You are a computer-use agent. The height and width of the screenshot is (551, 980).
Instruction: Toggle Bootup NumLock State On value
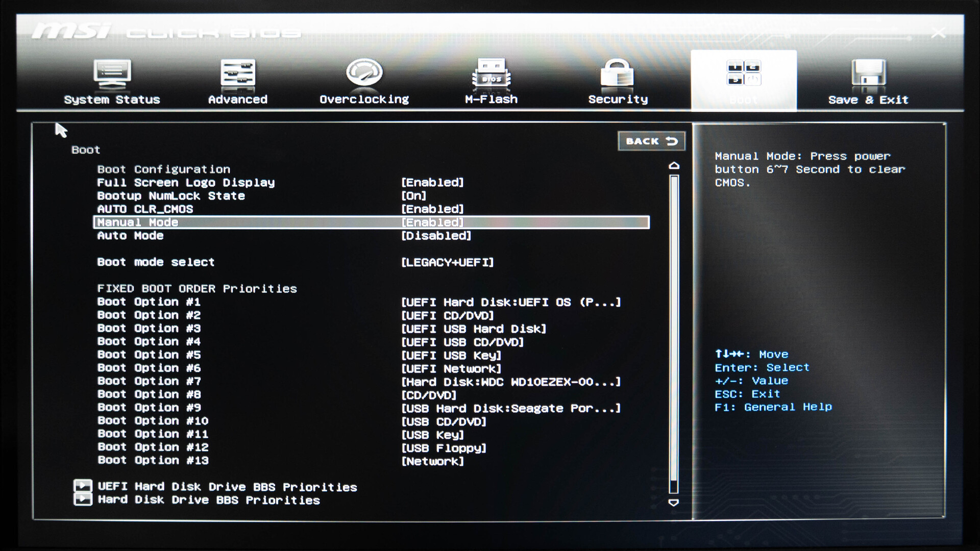413,196
